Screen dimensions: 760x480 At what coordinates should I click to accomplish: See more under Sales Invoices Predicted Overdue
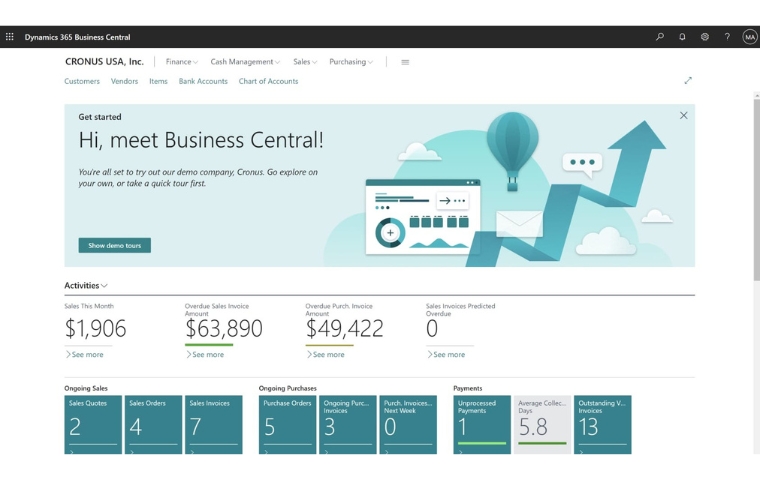point(446,354)
